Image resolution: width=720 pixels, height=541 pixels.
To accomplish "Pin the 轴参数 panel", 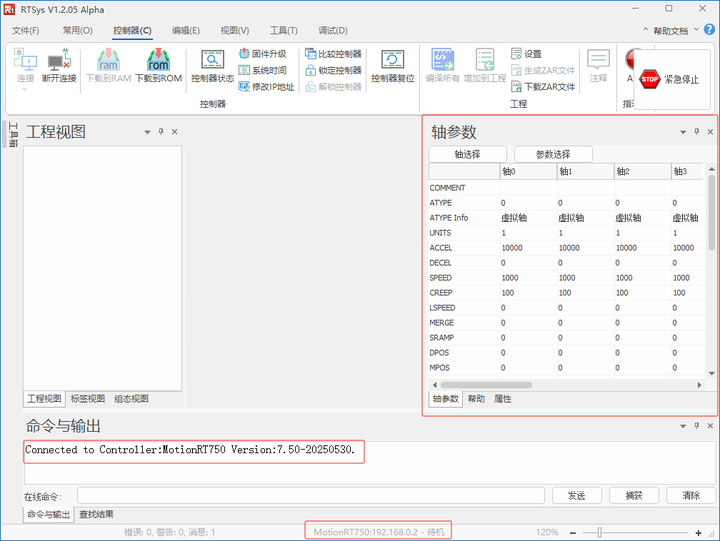I will (697, 132).
